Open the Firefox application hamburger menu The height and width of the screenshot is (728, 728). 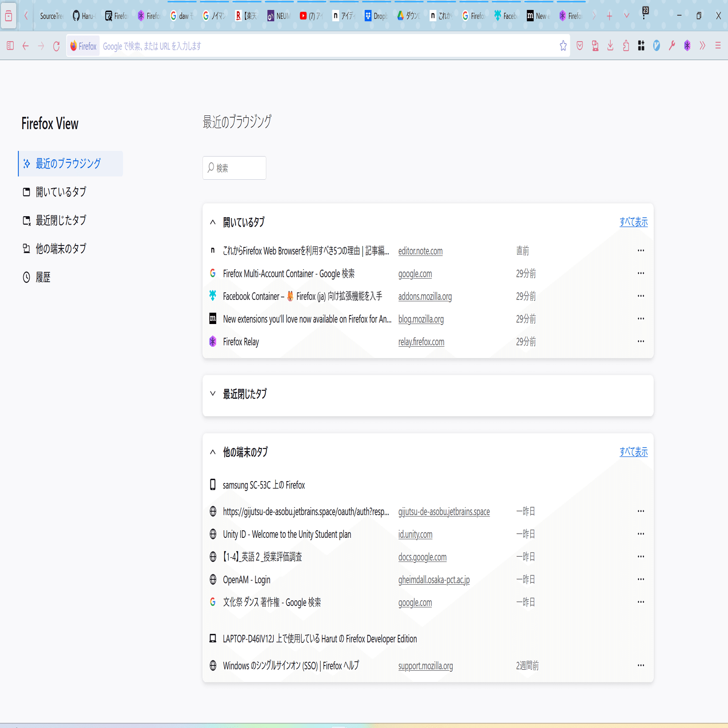[718, 46]
